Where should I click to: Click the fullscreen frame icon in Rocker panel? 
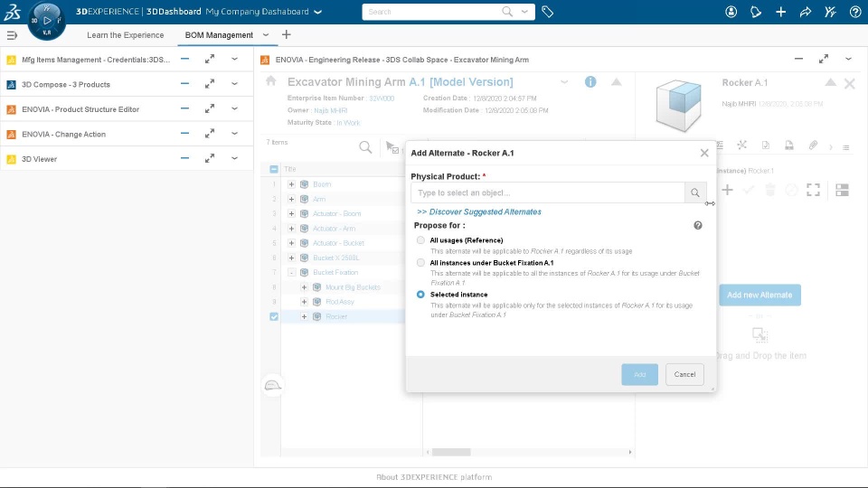pos(813,190)
